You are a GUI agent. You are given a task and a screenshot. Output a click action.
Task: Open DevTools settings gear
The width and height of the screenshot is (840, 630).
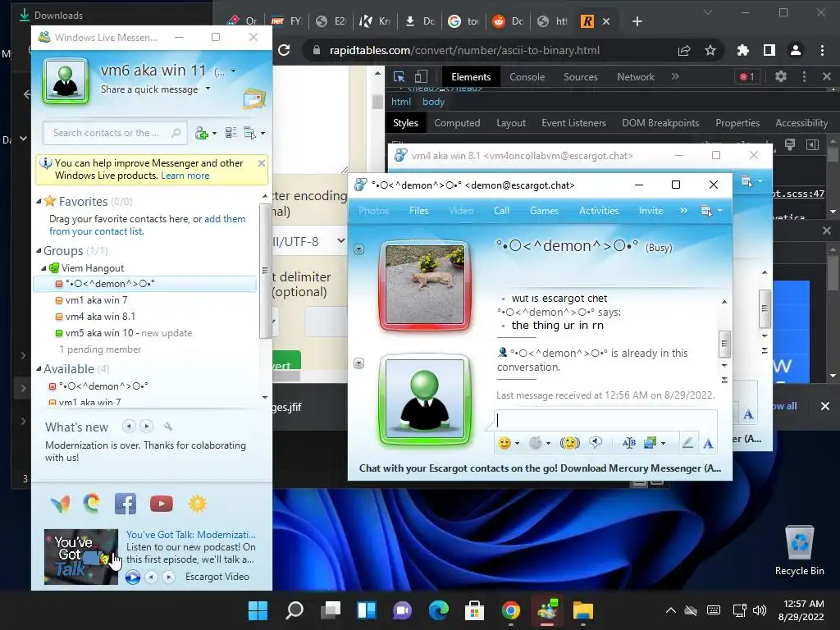click(781, 76)
